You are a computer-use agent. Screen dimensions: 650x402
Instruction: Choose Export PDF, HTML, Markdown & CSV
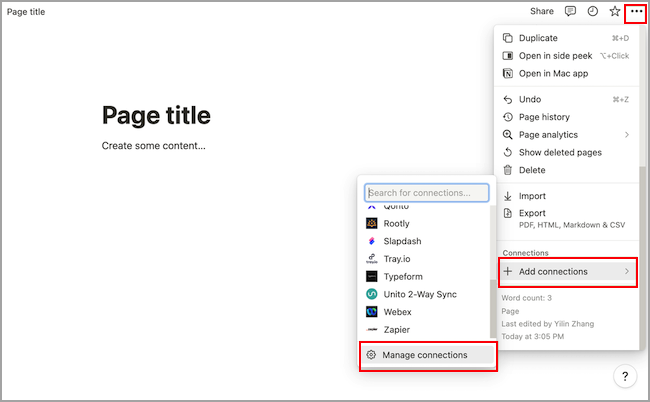[x=566, y=218]
